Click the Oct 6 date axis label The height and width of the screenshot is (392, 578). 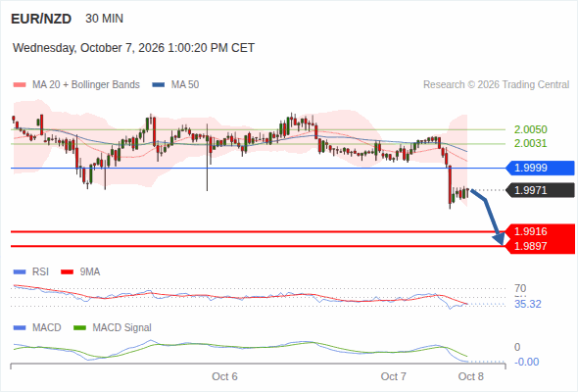point(224,376)
